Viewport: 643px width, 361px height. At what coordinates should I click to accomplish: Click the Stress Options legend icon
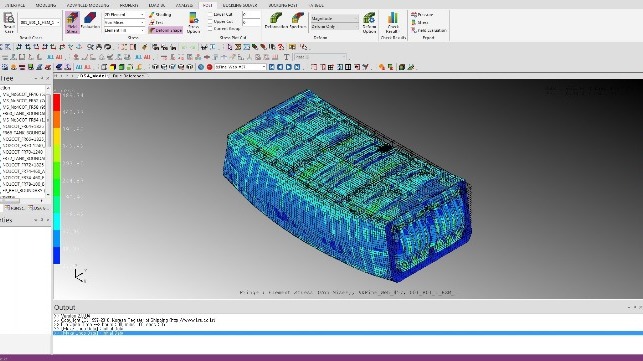[x=193, y=23]
